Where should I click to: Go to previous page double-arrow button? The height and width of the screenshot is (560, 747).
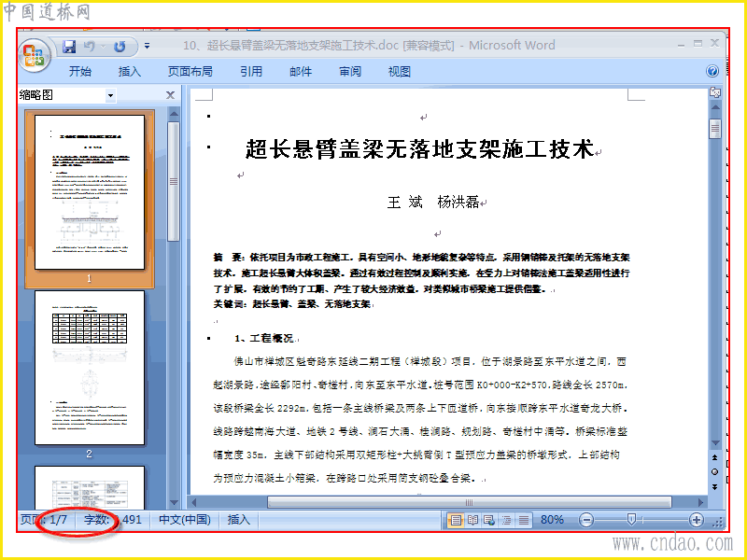[x=715, y=457]
